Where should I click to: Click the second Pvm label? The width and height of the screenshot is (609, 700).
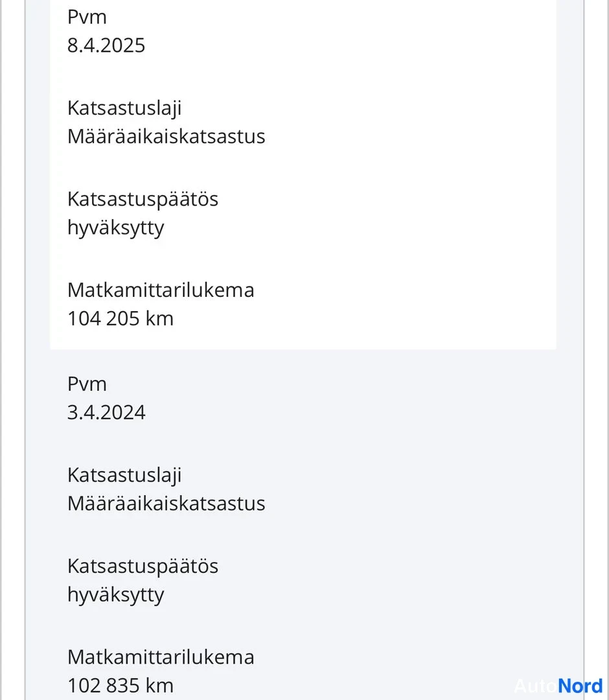87,384
